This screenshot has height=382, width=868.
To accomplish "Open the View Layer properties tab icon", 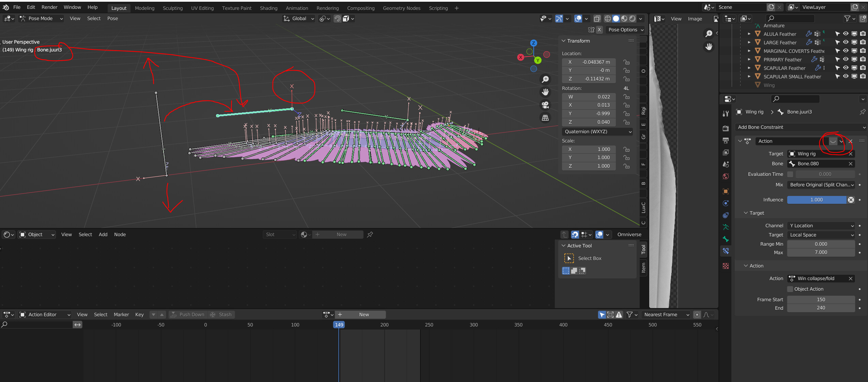I will pos(726,152).
